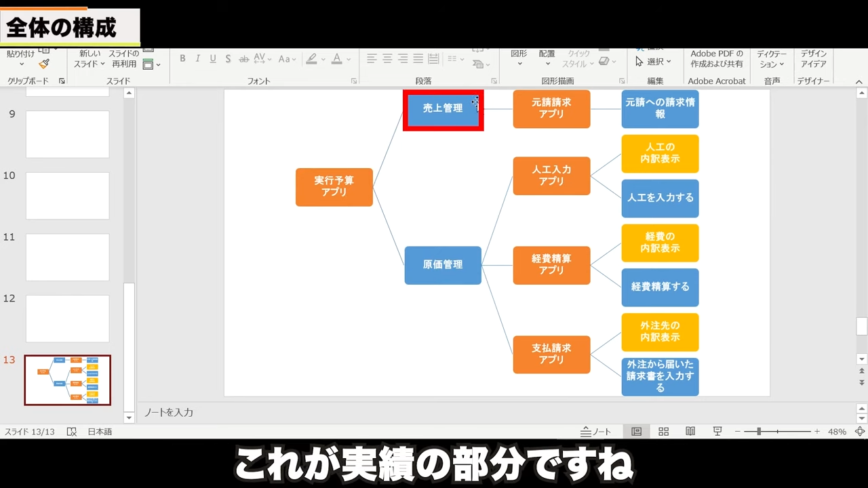Select slide 12 thumbnail
The width and height of the screenshot is (868, 488).
coord(67,319)
